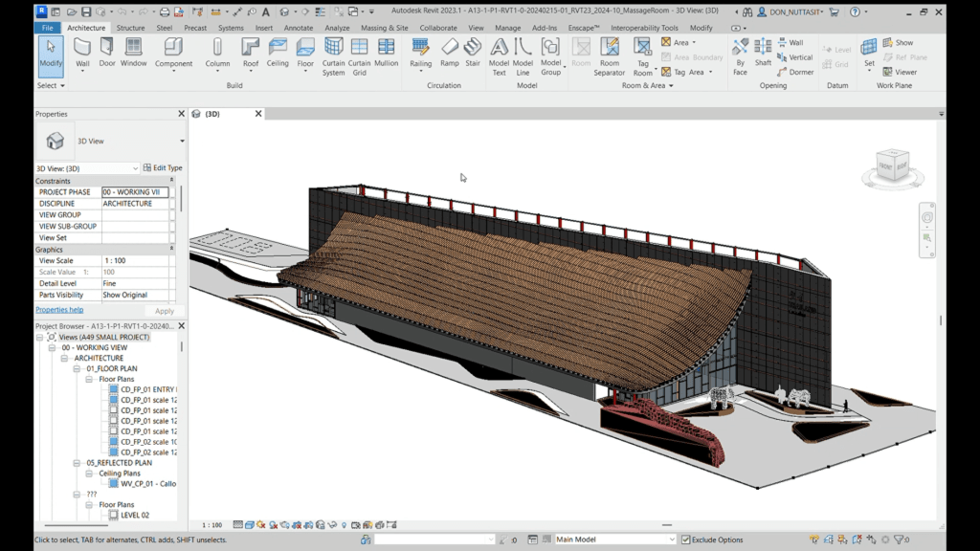Toggle the Exclude Options checkbox
980x551 pixels.
(685, 540)
